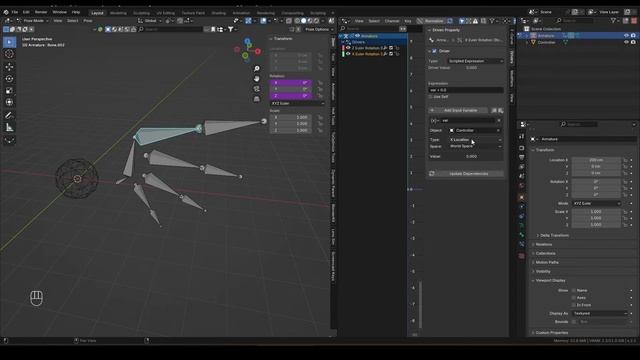Screen dimensions: 640x360
Task: Open the Channel menu in drivers editor
Action: 392,21
